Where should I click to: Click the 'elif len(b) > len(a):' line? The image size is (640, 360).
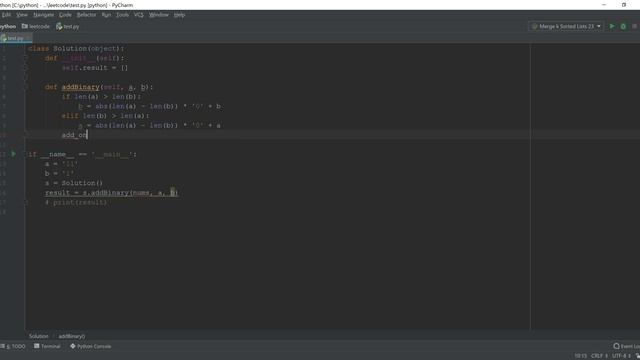pos(105,116)
